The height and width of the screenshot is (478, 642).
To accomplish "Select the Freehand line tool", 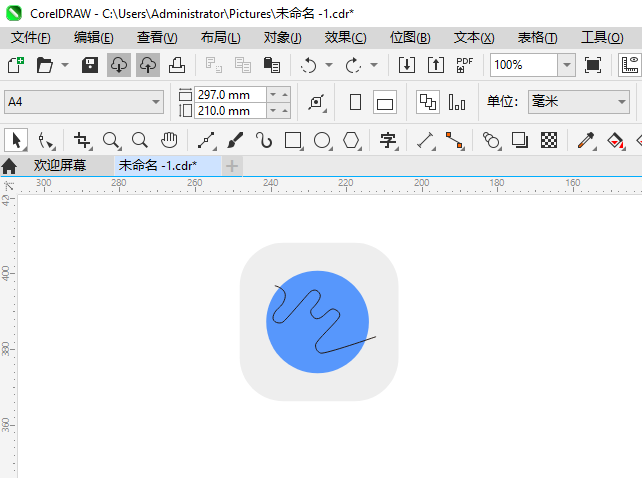I will pos(207,140).
